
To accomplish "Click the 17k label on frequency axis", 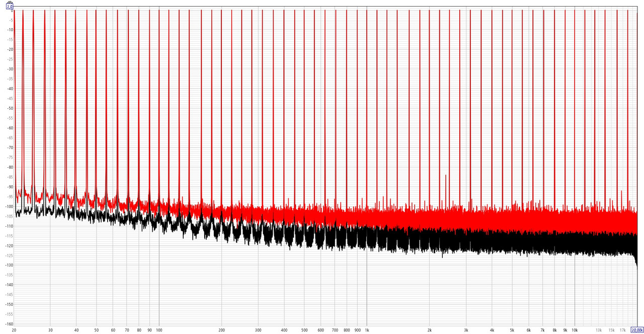I will coord(622,330).
